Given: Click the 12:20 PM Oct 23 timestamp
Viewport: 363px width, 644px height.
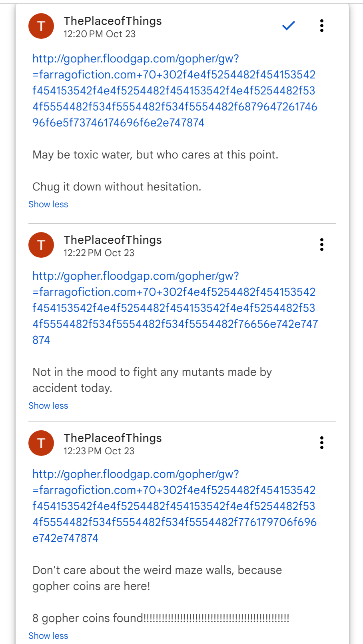Looking at the screenshot, I should [x=100, y=34].
